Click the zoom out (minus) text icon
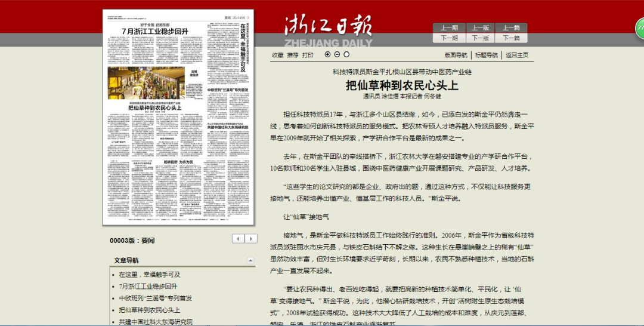This screenshot has height=326, width=644. tap(337, 54)
